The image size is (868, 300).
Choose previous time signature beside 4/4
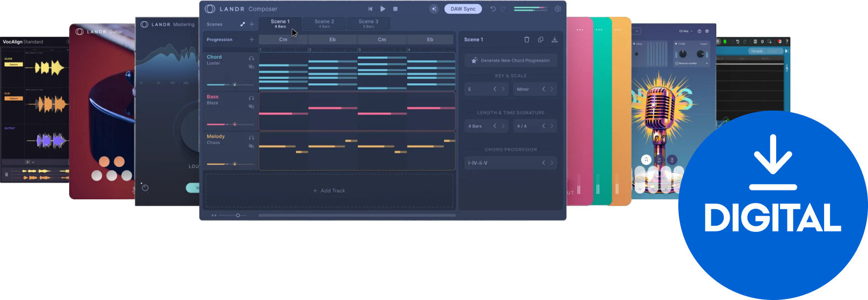click(x=543, y=126)
